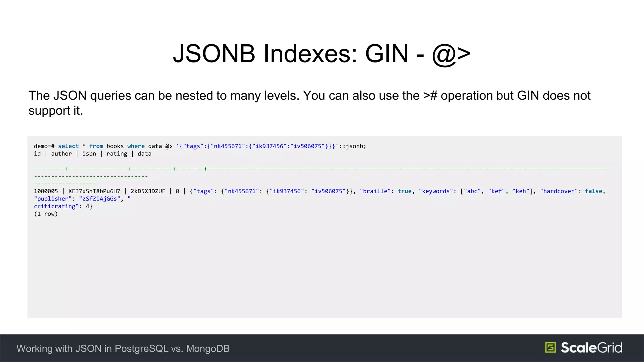Click the 'demo=#' prompt
644x362 pixels.
pos(44,146)
